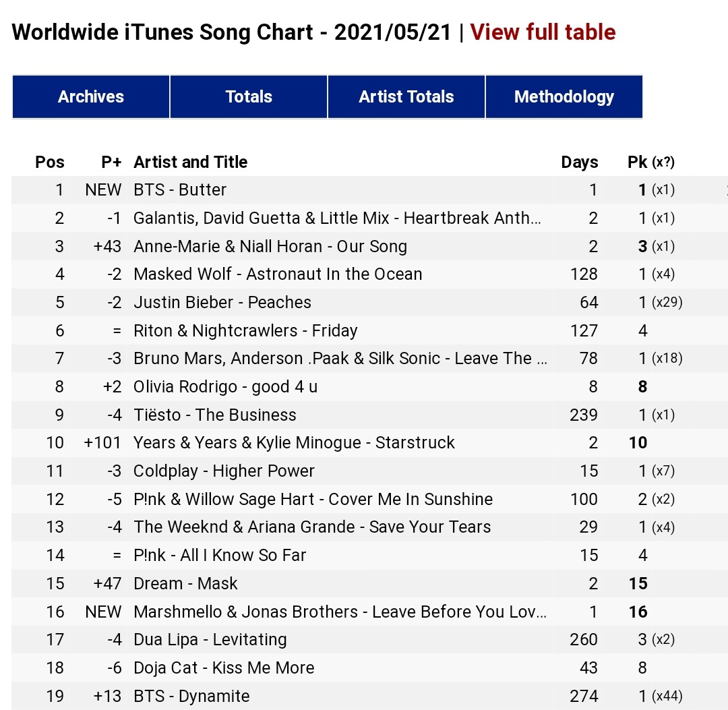This screenshot has width=728, height=710.
Task: Click the BTS - Butter entry
Action: tap(180, 190)
